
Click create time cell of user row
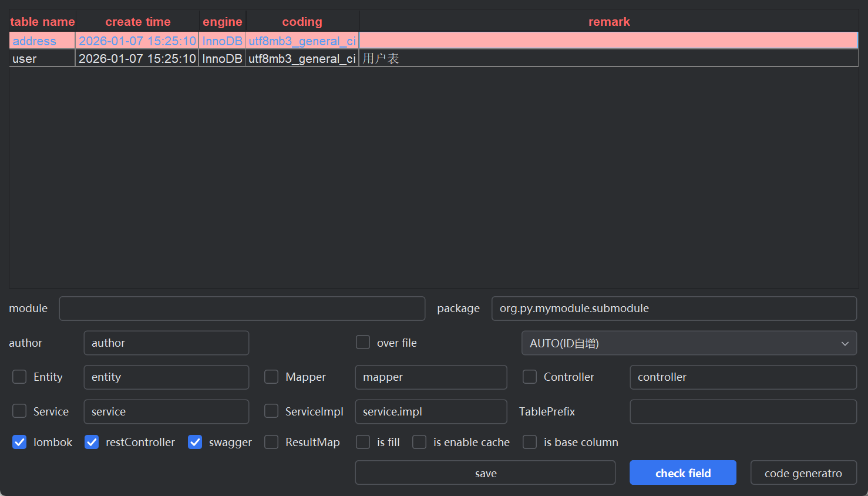[x=137, y=58]
